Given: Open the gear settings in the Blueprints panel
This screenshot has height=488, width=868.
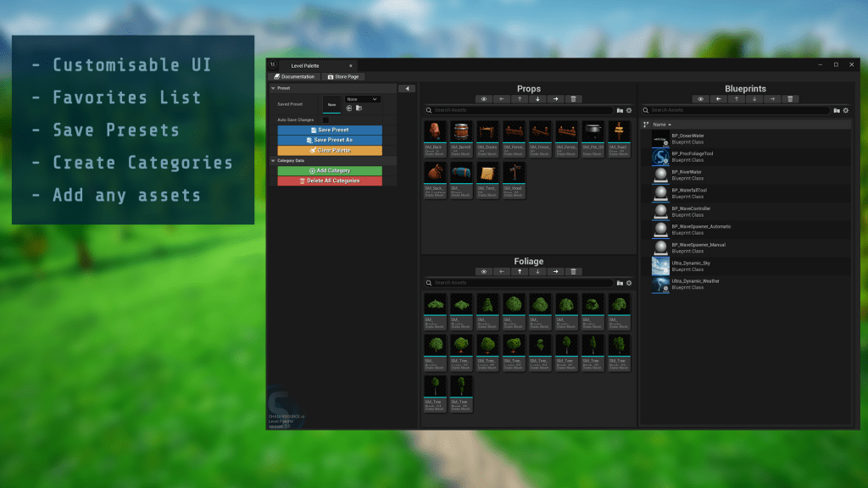Looking at the screenshot, I should [x=846, y=110].
